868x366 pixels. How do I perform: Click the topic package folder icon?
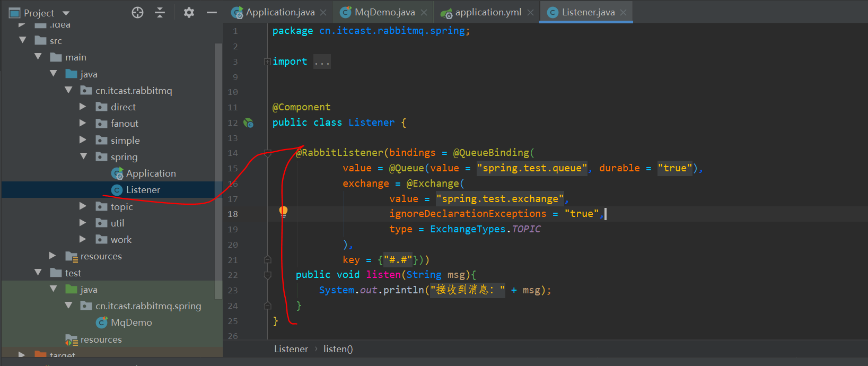[101, 206]
